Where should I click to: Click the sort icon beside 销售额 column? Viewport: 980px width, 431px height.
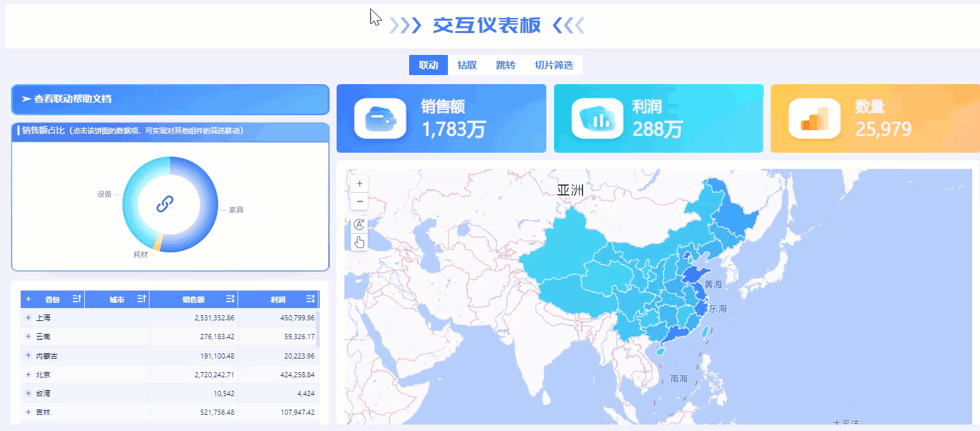(230, 298)
